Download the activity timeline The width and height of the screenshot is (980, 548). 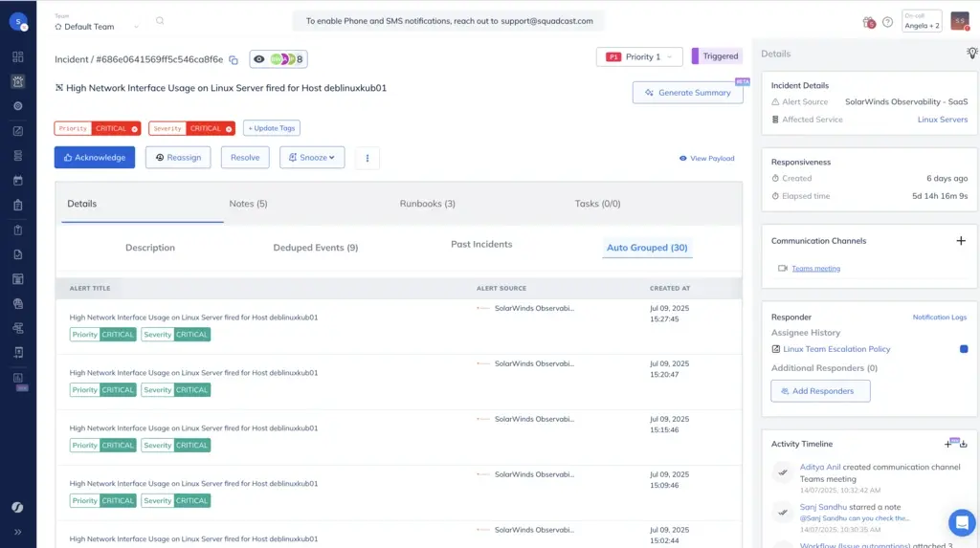[963, 444]
